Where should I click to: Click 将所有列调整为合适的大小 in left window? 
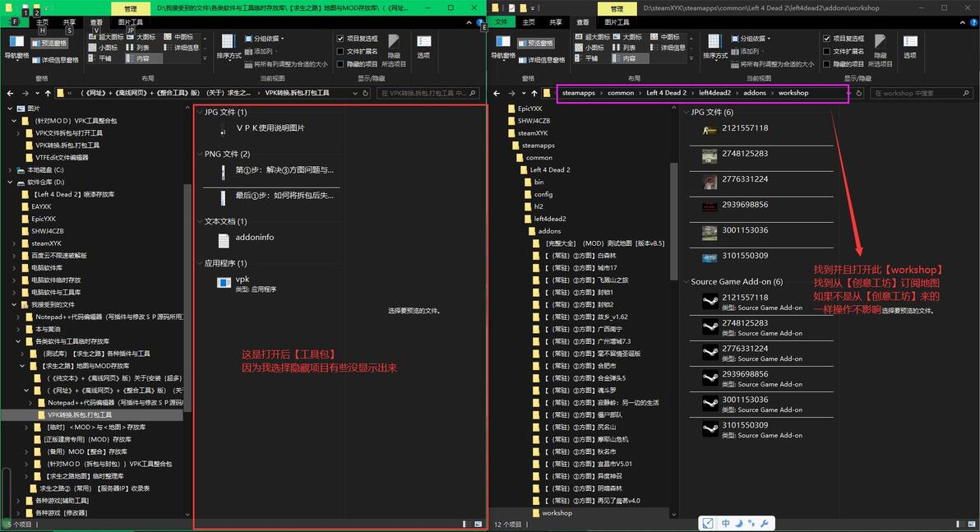pyautogui.click(x=286, y=64)
